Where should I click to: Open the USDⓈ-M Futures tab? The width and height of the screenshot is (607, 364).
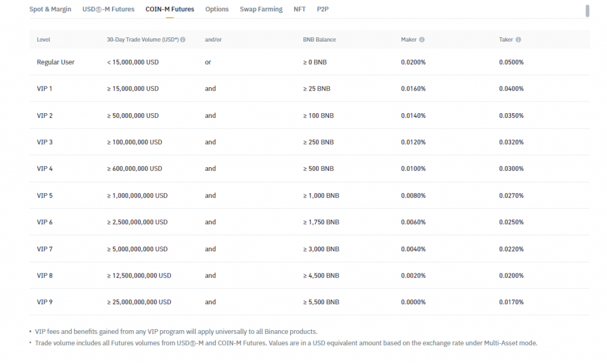pos(108,9)
